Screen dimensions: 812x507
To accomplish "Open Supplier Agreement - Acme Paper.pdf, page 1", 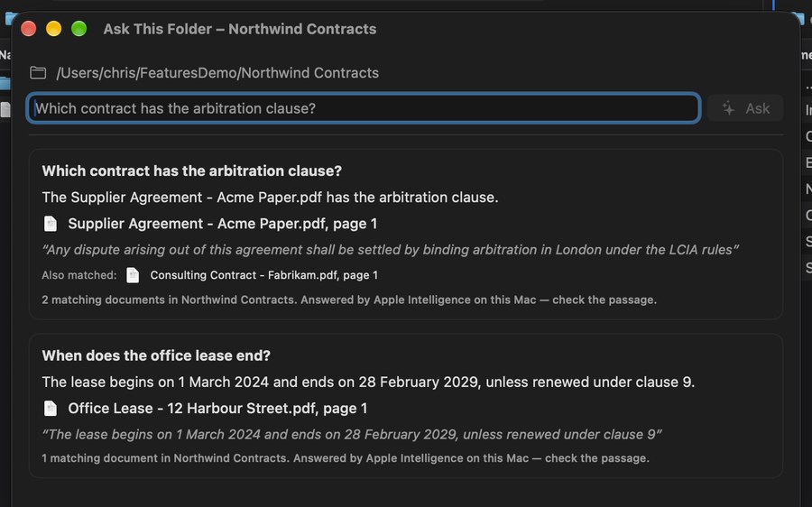I will tap(223, 224).
